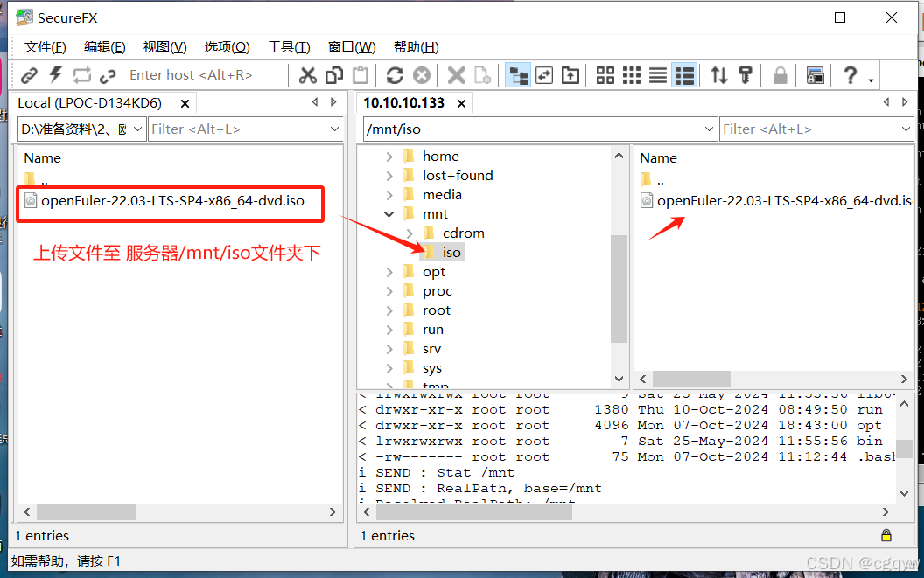Click the Copy icon in toolbar
This screenshot has height=578, width=924.
(x=334, y=75)
